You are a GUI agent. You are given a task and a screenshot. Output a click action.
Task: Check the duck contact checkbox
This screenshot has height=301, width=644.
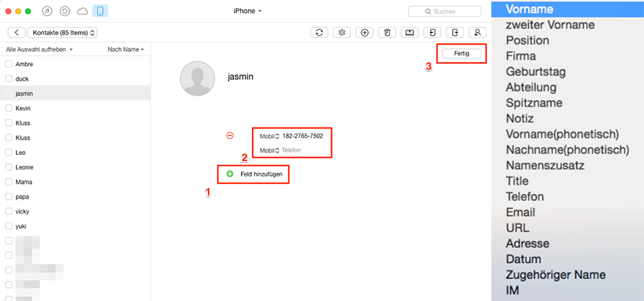(9, 79)
